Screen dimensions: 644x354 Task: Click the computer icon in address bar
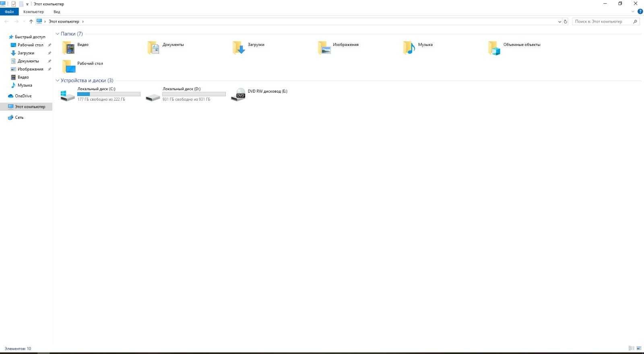[39, 21]
